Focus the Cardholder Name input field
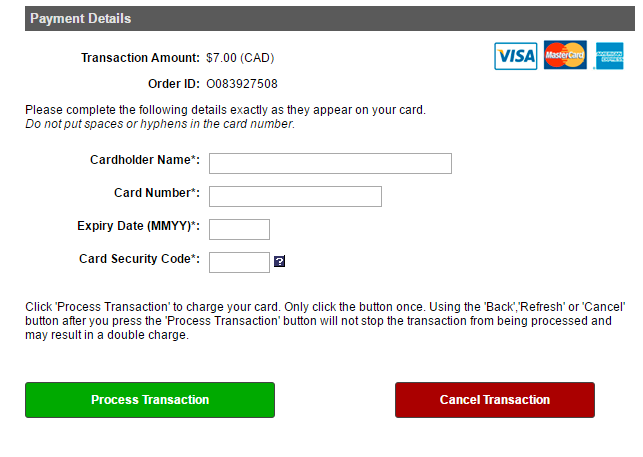Image resolution: width=643 pixels, height=457 pixels. (330, 164)
